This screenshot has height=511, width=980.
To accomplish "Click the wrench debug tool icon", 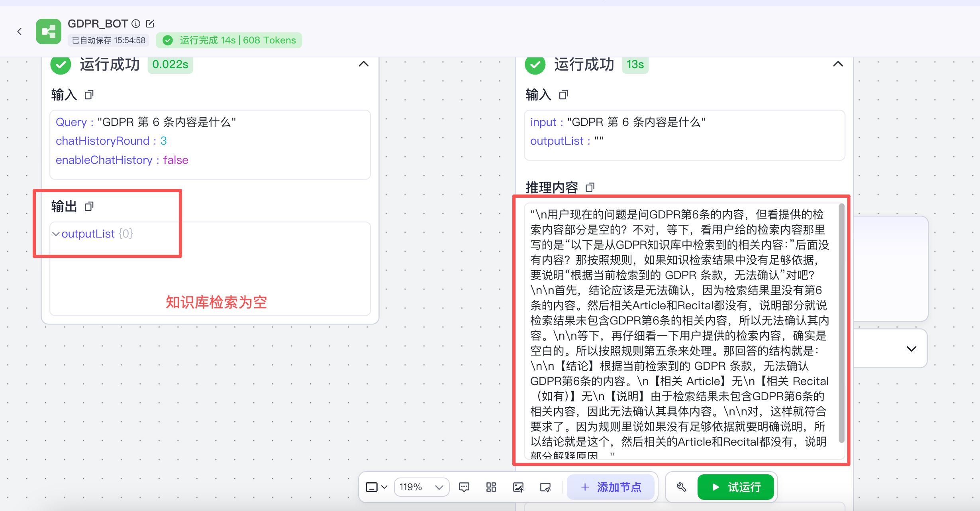I will (681, 487).
